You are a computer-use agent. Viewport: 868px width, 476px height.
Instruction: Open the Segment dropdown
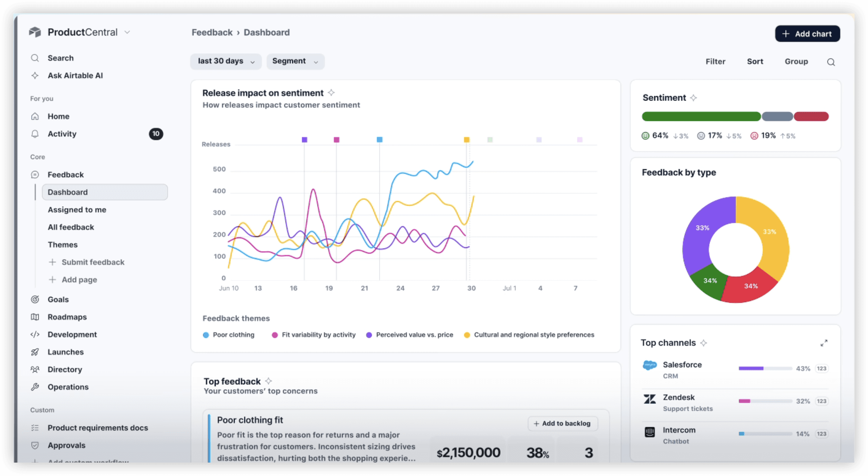click(295, 61)
